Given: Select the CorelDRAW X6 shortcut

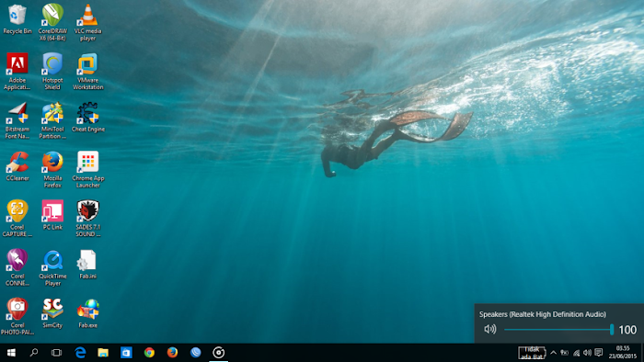Looking at the screenshot, I should 52,22.
